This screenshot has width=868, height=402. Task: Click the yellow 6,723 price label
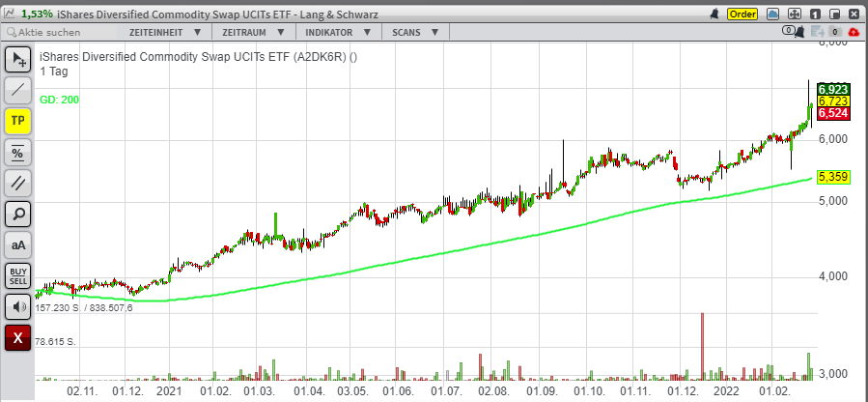click(833, 100)
